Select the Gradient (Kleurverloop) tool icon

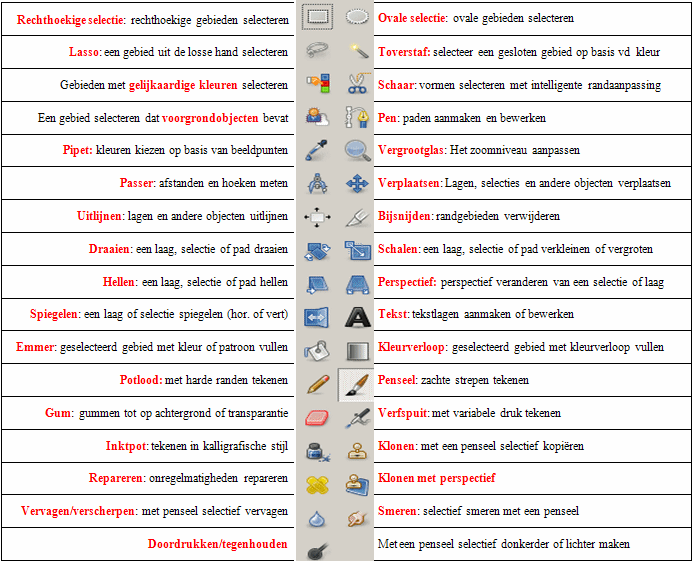point(355,349)
